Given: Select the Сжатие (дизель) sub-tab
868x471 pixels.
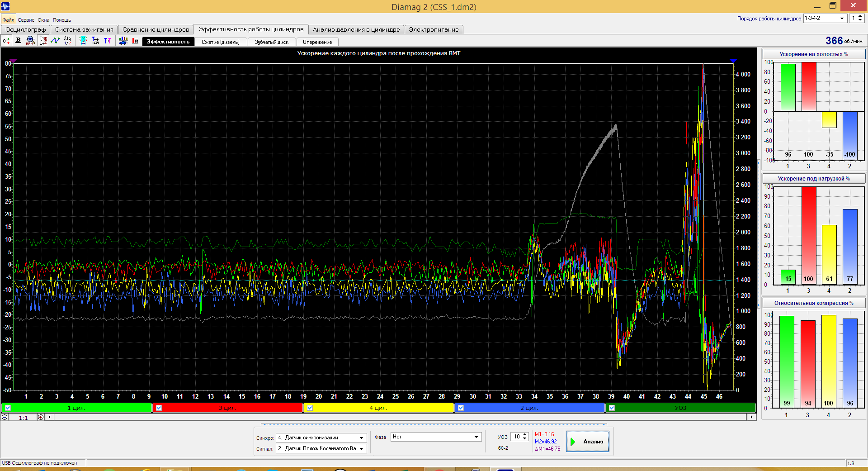Looking at the screenshot, I should click(x=221, y=42).
